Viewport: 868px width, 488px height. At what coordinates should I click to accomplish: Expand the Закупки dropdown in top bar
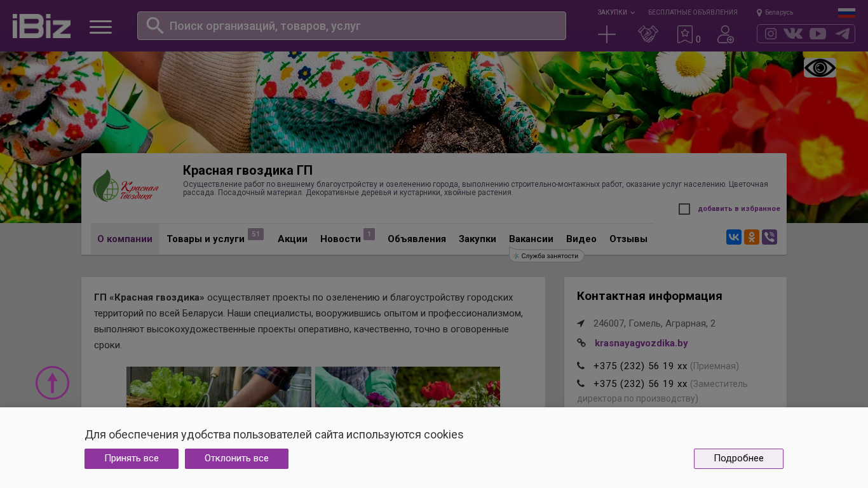pos(616,13)
